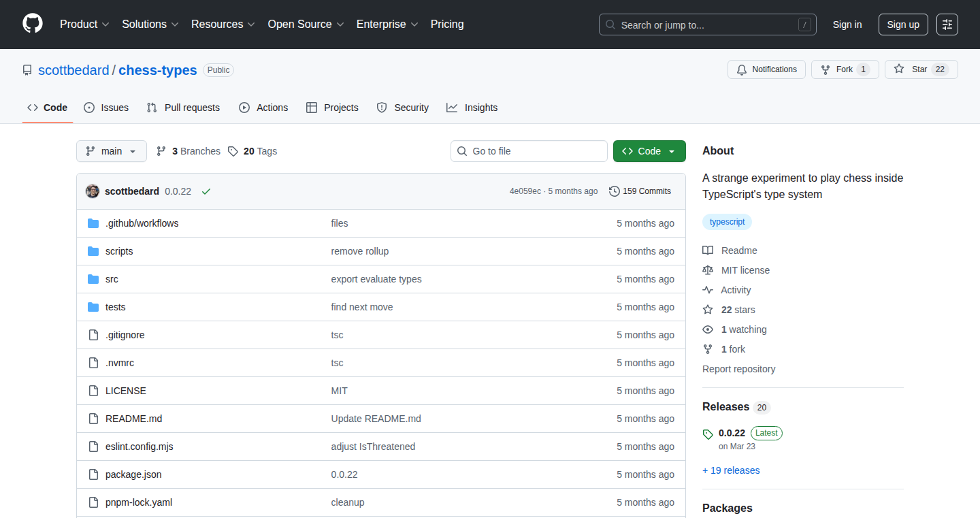Open the Packages heading
980x518 pixels.
(728, 508)
